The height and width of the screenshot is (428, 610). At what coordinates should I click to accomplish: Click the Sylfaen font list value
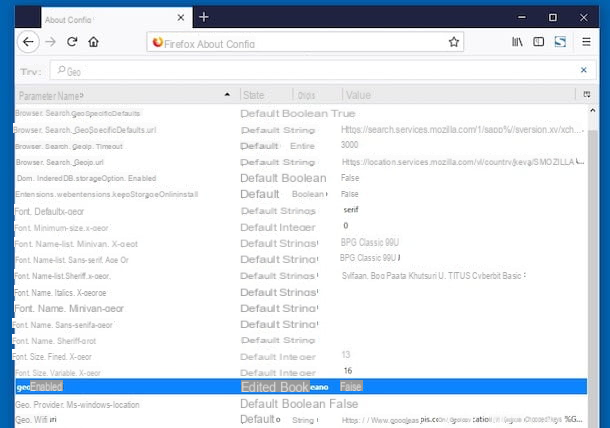click(x=434, y=276)
